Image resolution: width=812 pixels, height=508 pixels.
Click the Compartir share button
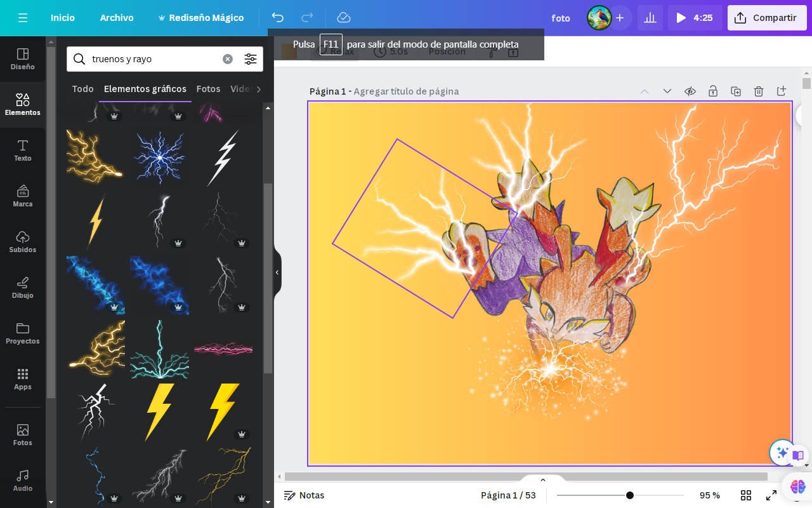[767, 18]
